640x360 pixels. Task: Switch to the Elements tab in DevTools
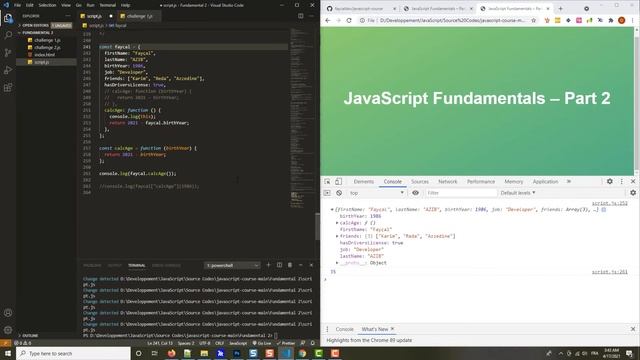(363, 182)
